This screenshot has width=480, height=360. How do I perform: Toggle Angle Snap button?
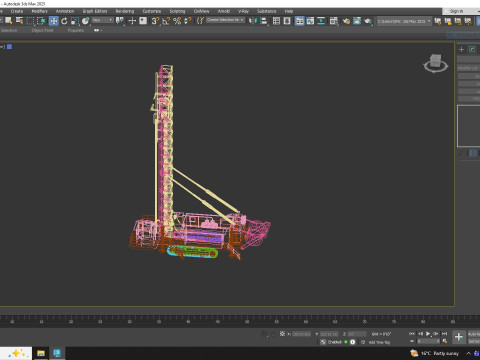(166, 21)
